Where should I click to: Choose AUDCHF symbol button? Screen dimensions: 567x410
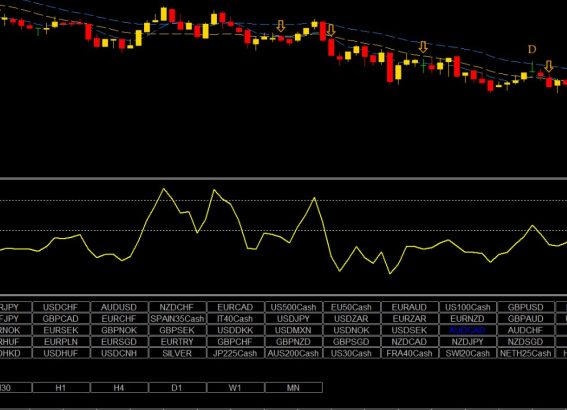tap(526, 330)
